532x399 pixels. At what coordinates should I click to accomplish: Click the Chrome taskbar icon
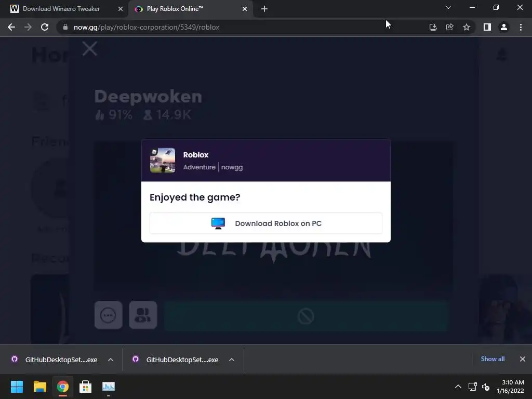tap(62, 387)
